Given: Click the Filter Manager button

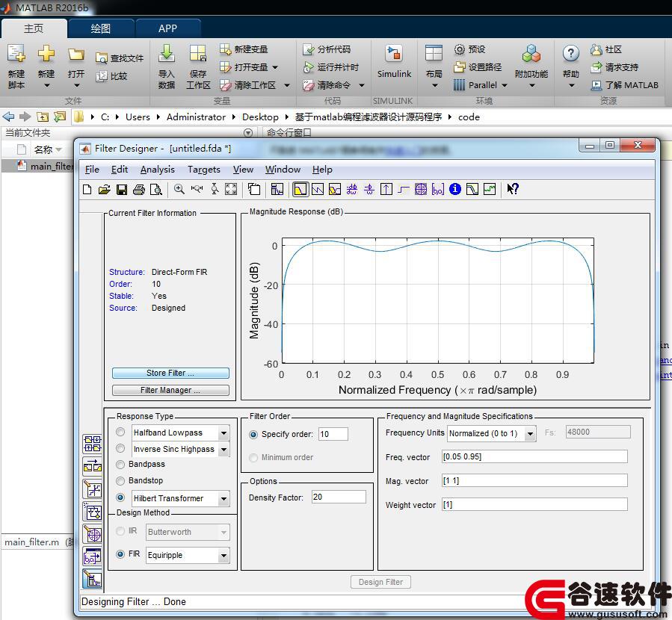Looking at the screenshot, I should pos(170,390).
